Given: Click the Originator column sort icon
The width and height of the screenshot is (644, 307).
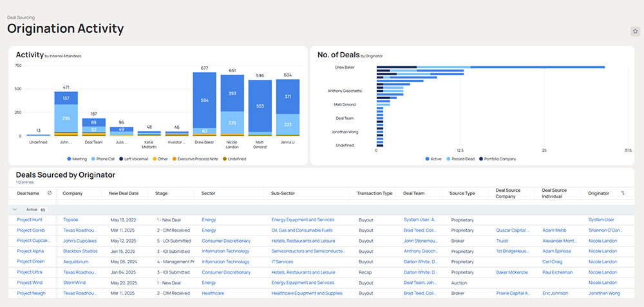Looking at the screenshot, I should click(622, 193).
